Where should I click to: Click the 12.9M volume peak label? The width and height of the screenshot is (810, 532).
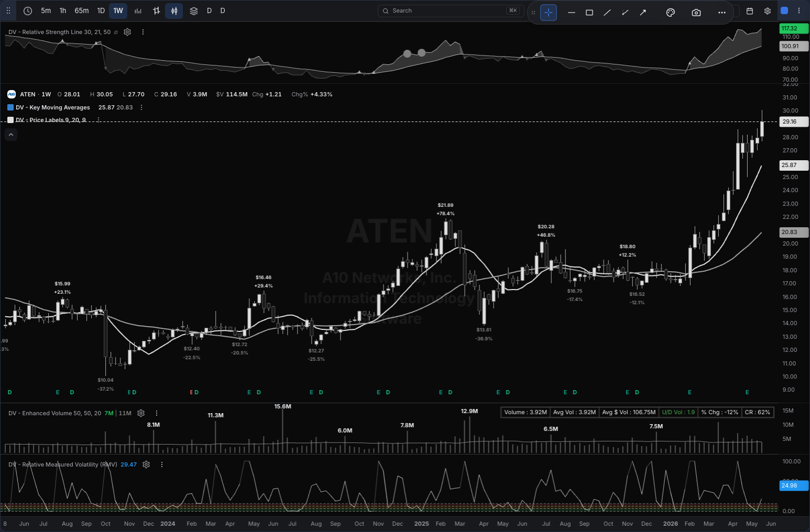click(x=469, y=411)
